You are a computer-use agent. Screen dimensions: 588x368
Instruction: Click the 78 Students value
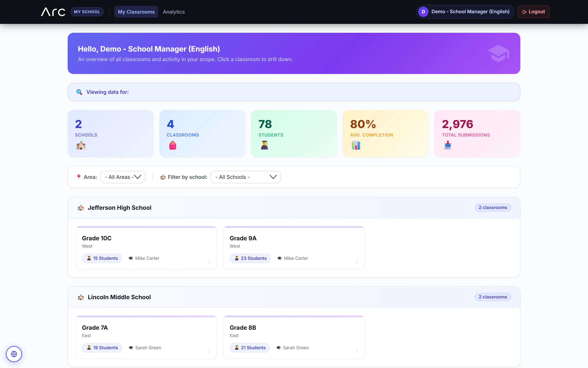click(x=265, y=124)
